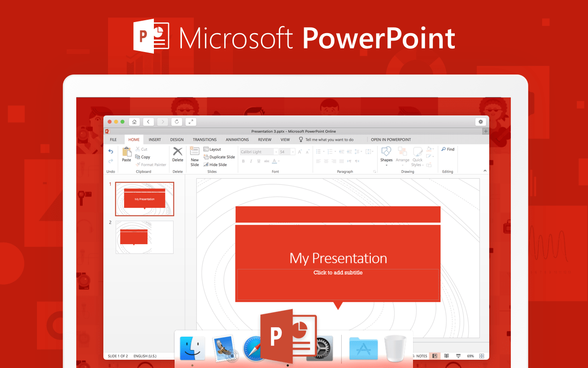This screenshot has width=588, height=368.
Task: Select slide 2 thumbnail
Action: tap(145, 237)
